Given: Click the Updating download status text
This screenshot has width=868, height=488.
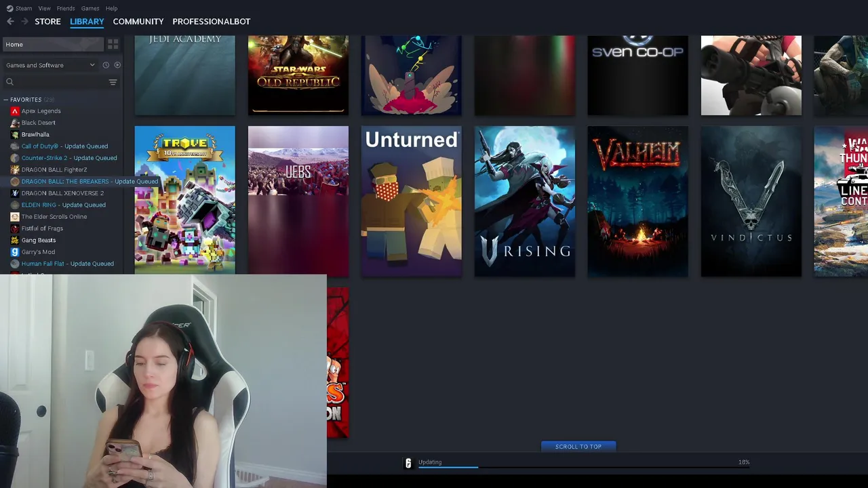Looking at the screenshot, I should [x=430, y=462].
